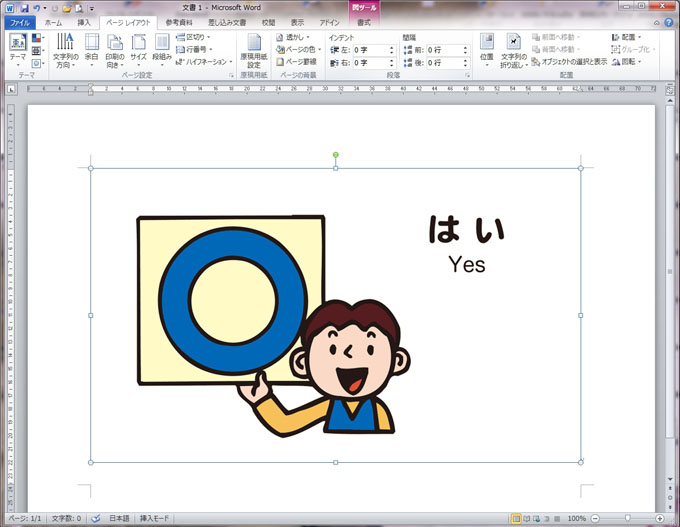Switch to Print Layout view in status bar
Screen dimensions: 680x527
pyautogui.click(x=517, y=519)
